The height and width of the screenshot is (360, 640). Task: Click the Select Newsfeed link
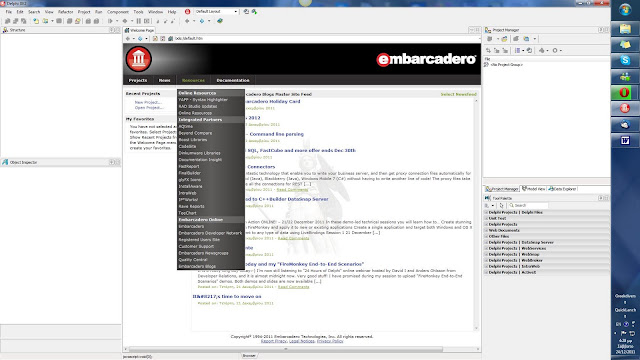coord(458,94)
